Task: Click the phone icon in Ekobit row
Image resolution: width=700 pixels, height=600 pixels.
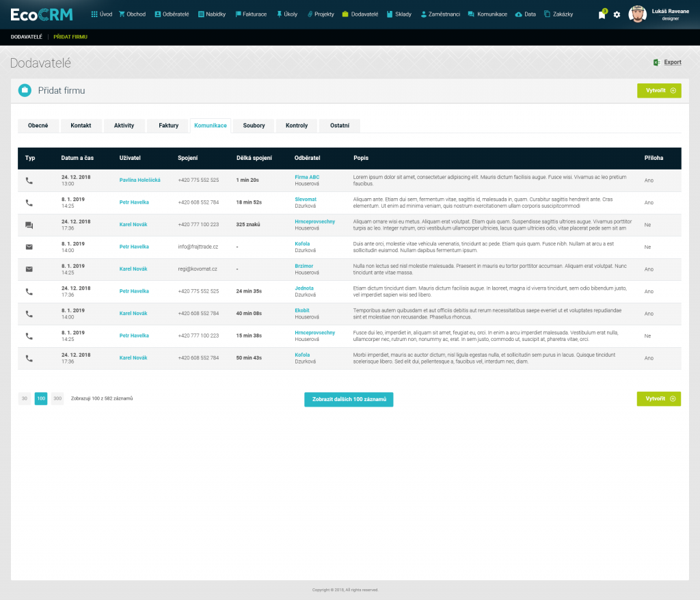Action: [x=29, y=314]
